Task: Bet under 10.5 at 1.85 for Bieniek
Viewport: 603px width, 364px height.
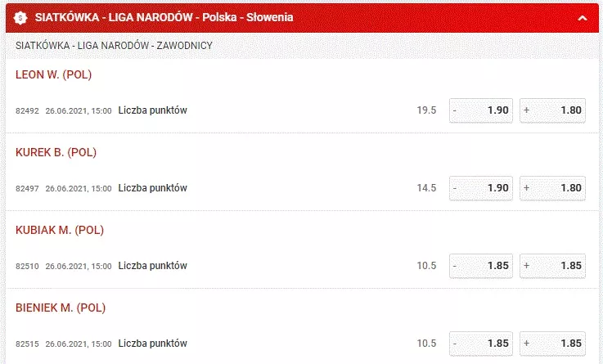Action: coord(481,344)
